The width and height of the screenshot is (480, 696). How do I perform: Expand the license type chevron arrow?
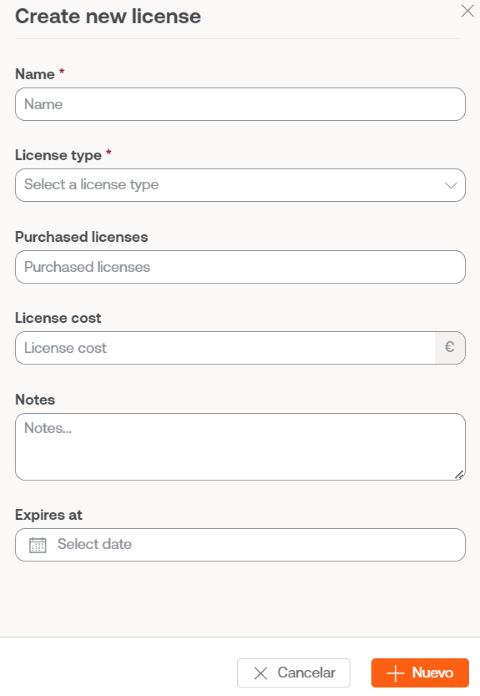click(451, 185)
